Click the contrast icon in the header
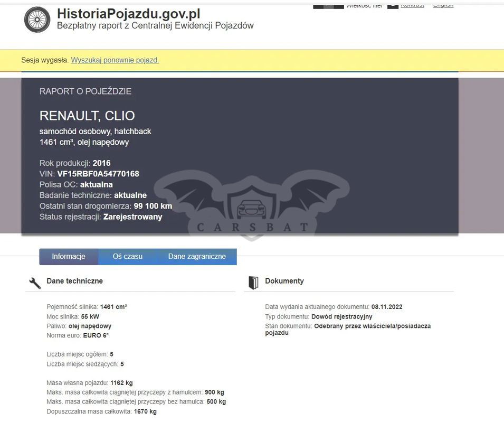The image size is (504, 422). pyautogui.click(x=393, y=5)
